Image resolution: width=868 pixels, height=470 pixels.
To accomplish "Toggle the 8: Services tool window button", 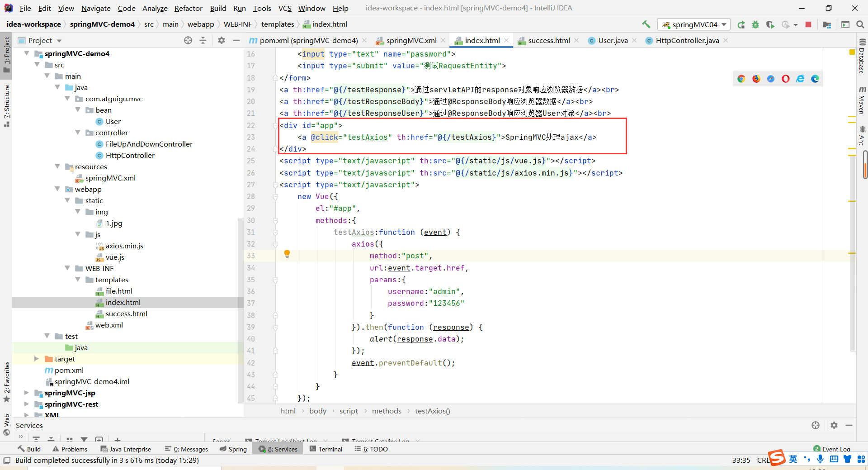I will 278,449.
